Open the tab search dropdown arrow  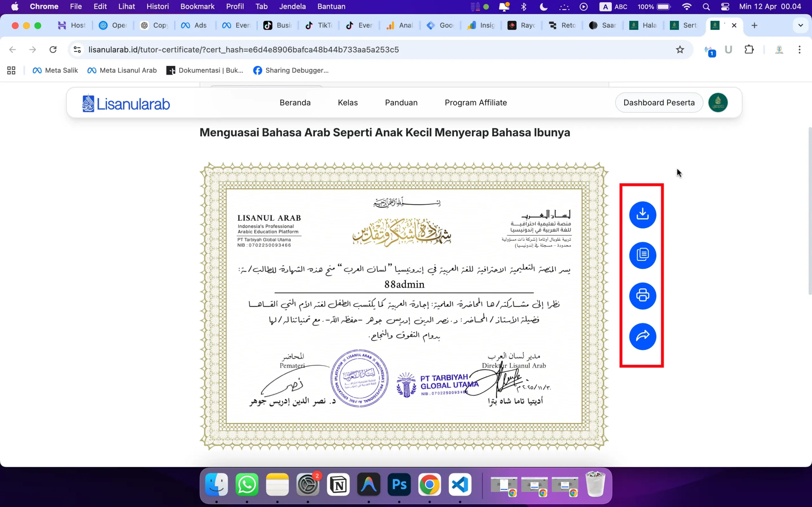tap(800, 25)
